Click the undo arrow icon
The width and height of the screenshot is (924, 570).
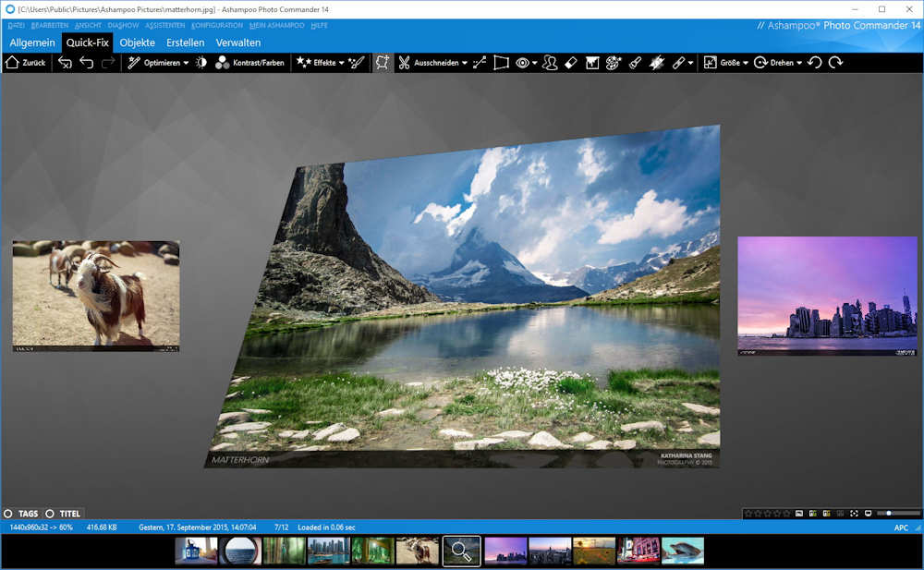pos(86,63)
